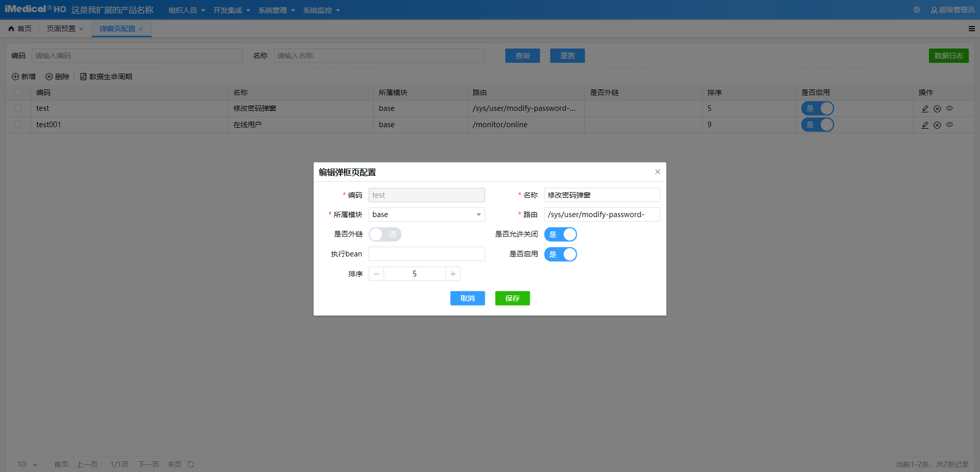The height and width of the screenshot is (472, 980).
Task: Toggle 是否启用 switch for test row
Action: (x=817, y=108)
